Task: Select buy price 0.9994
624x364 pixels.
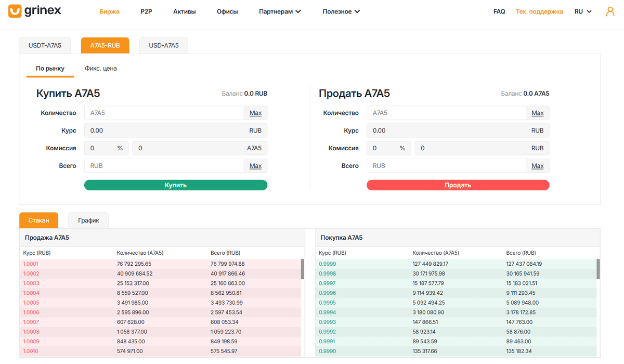Action: (327, 313)
